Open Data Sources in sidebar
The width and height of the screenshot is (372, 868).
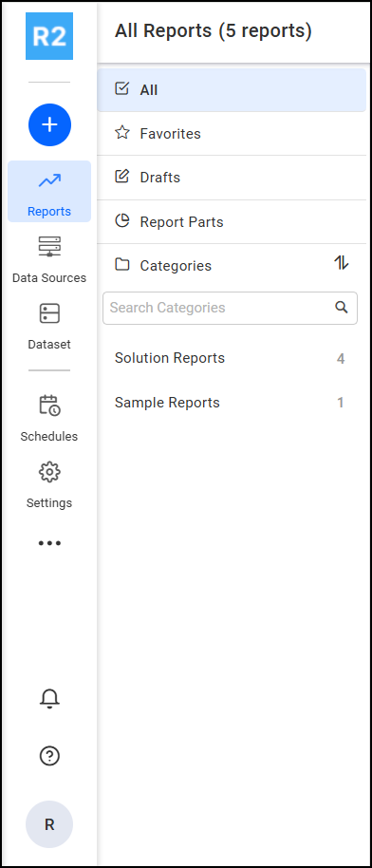49,258
